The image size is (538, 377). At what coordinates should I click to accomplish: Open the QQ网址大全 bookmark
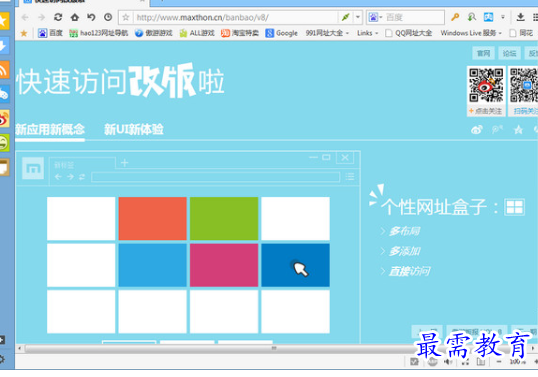click(x=408, y=33)
